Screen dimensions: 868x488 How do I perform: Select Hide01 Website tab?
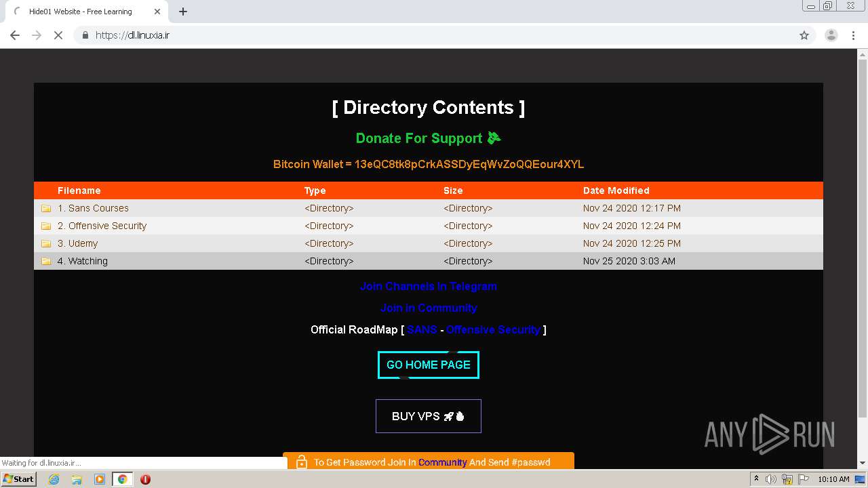coord(87,12)
